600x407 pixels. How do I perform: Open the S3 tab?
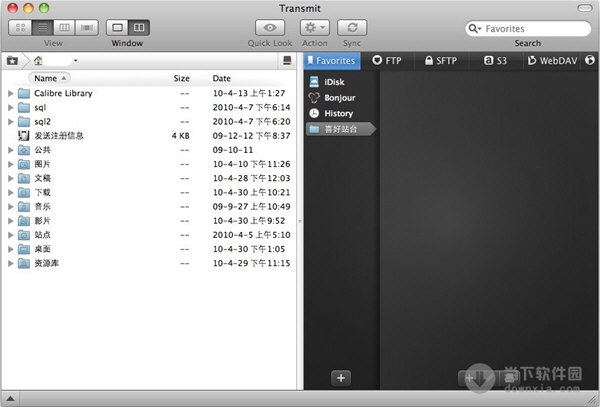495,60
